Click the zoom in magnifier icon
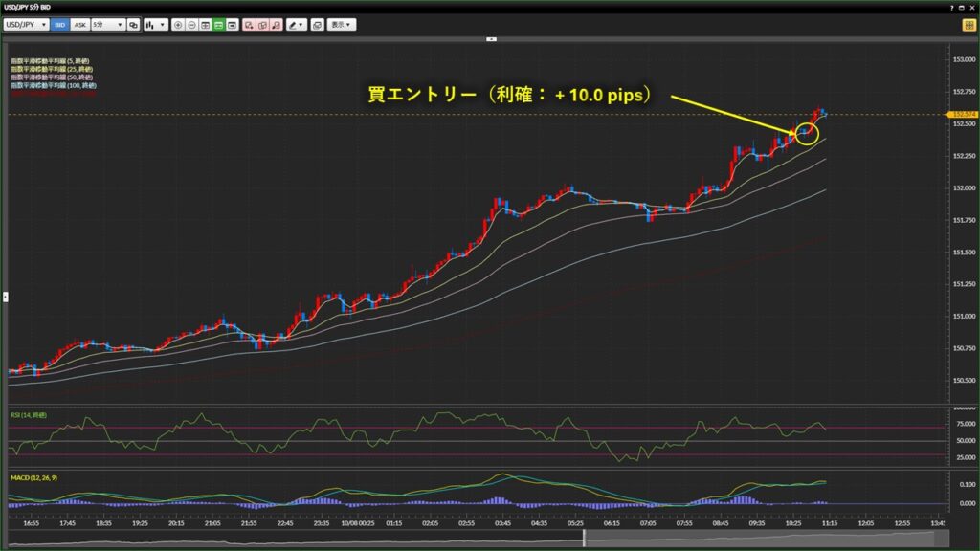 (x=178, y=25)
